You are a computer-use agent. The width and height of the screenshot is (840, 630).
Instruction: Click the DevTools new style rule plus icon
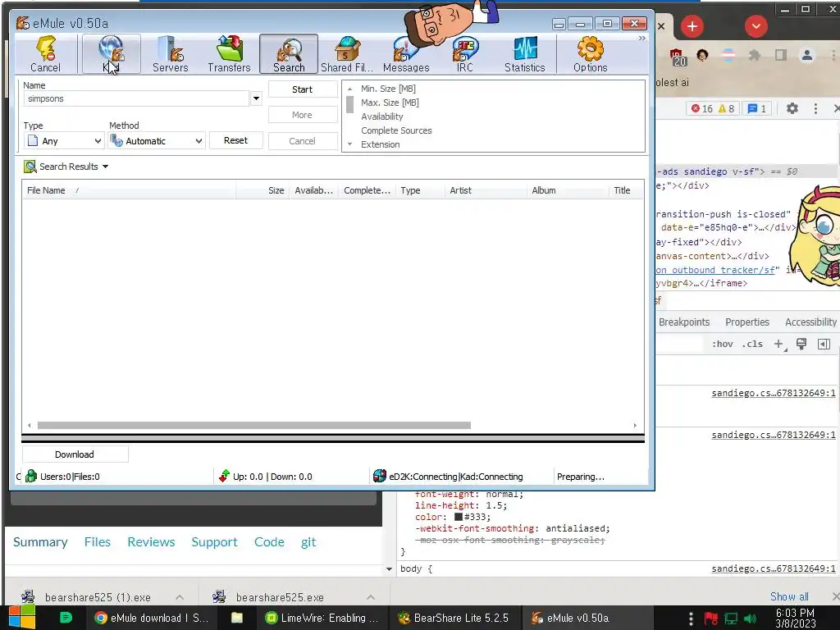pos(779,344)
